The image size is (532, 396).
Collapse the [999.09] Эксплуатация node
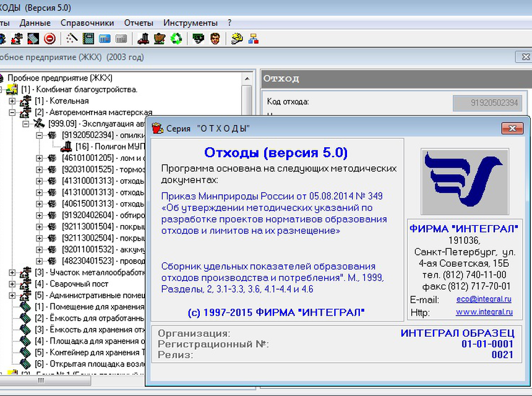pos(26,124)
